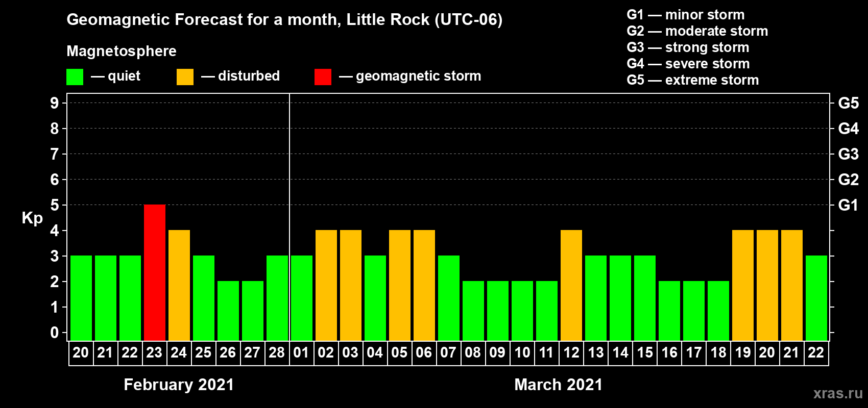Click the 'G3 — strong storm' legend line

(x=688, y=47)
